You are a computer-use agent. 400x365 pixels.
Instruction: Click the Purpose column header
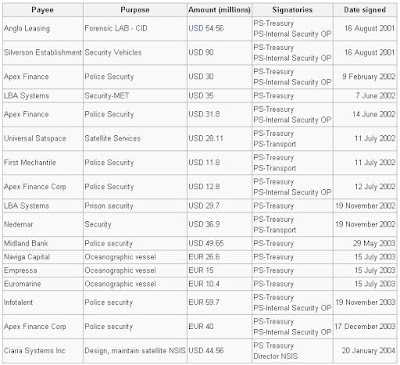click(135, 10)
